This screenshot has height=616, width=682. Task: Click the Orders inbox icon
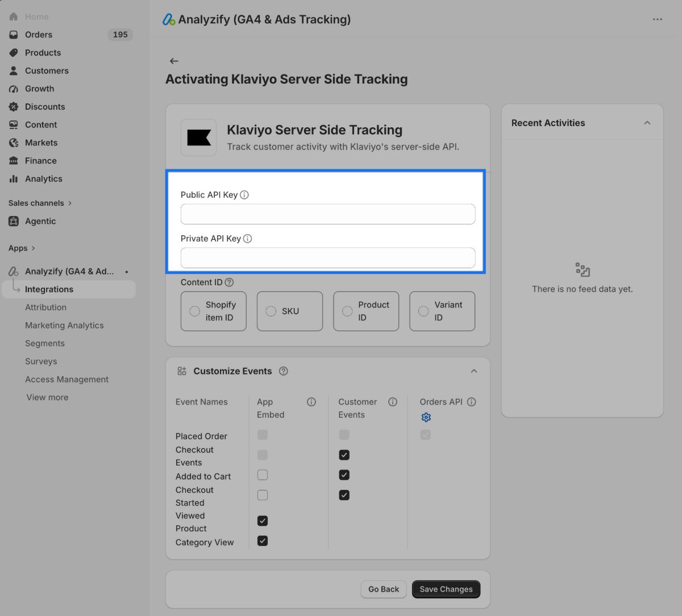(x=14, y=35)
